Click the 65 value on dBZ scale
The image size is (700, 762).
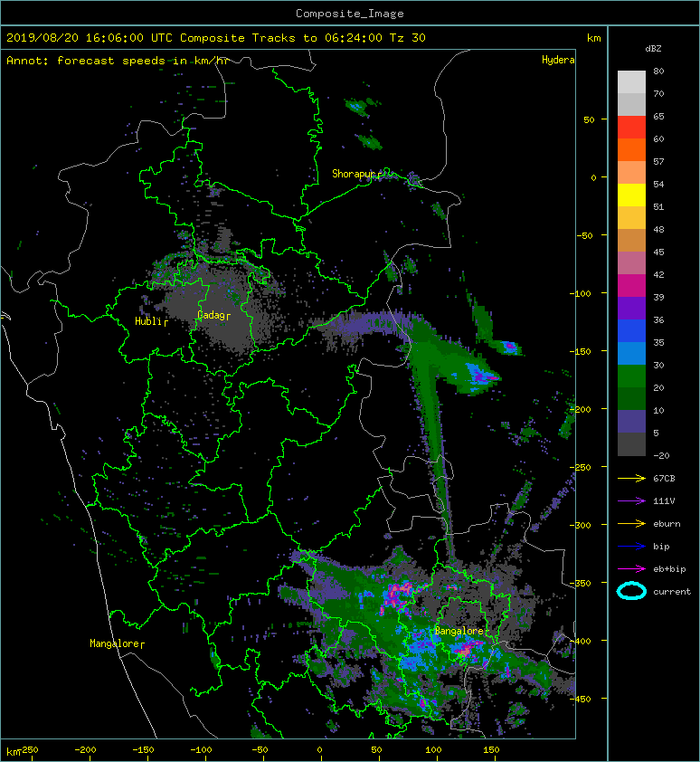tap(658, 116)
